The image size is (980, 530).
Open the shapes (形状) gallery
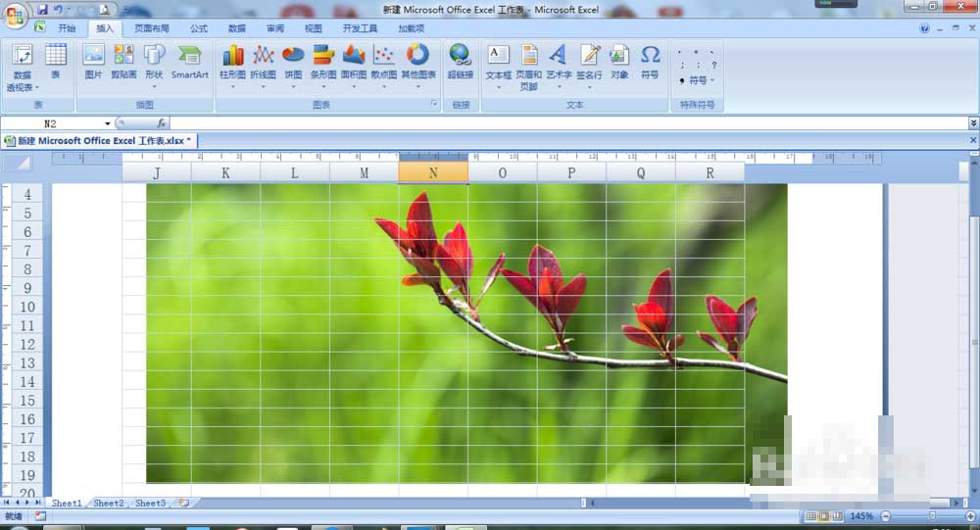[154, 65]
